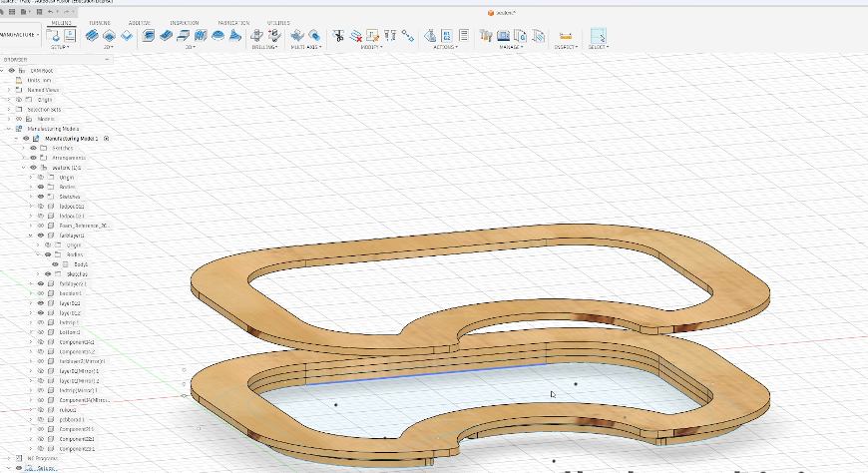
Task: Collapse the Browser panel header button
Action: click(x=107, y=59)
